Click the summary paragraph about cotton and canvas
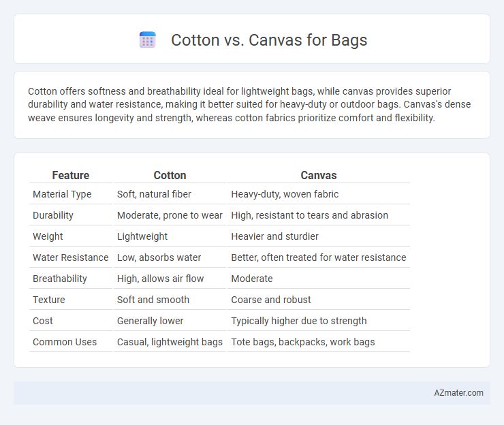 [249, 104]
